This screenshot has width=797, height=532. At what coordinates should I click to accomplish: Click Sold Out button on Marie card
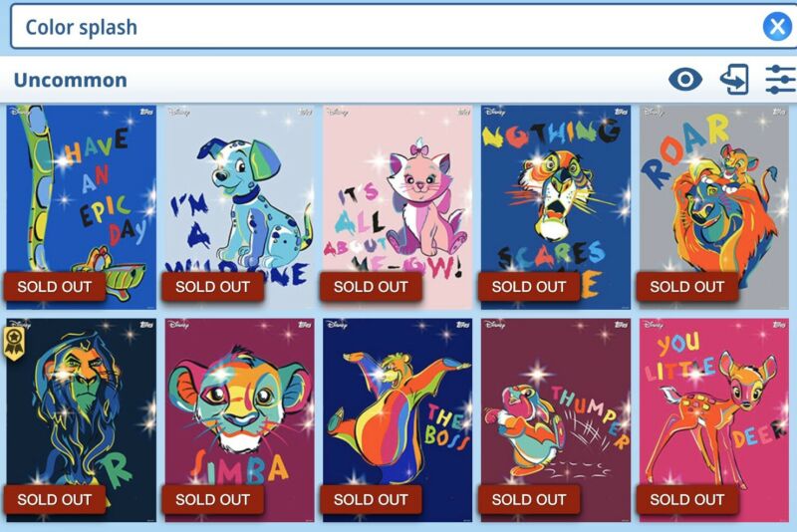pyautogui.click(x=371, y=287)
